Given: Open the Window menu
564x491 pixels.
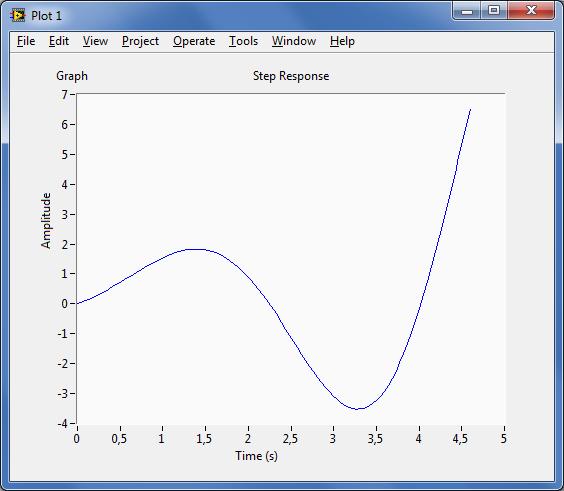Looking at the screenshot, I should coord(294,41).
